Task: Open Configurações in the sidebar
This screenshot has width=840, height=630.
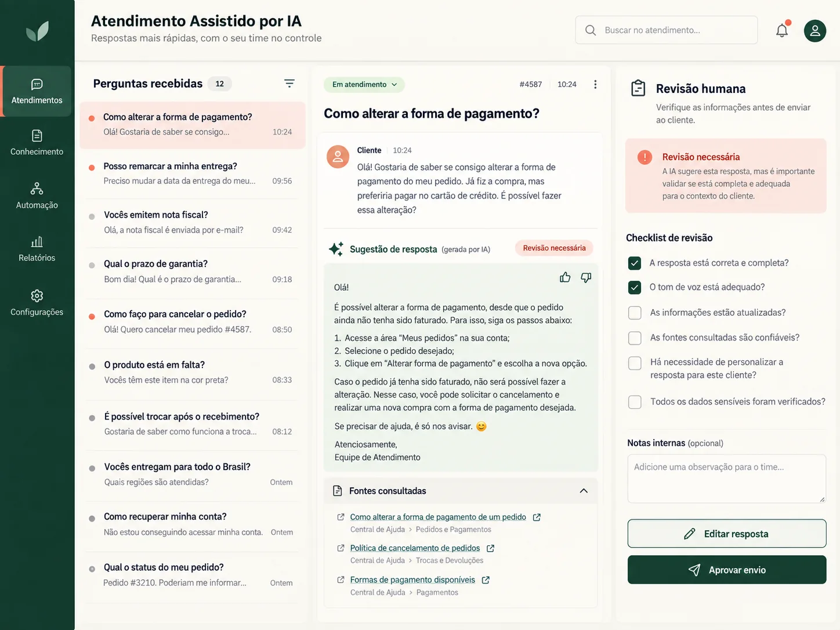Action: (x=37, y=303)
